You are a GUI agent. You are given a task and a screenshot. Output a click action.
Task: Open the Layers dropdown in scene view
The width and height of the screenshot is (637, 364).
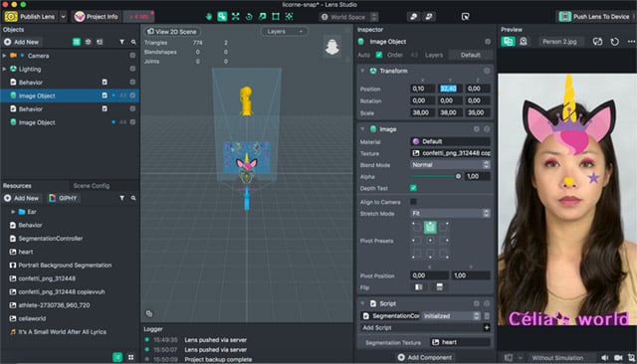(284, 31)
